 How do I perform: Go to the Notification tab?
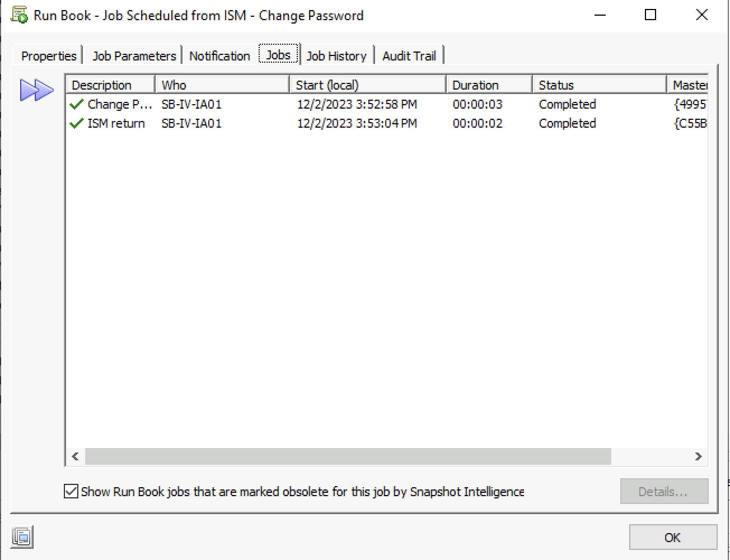[219, 56]
